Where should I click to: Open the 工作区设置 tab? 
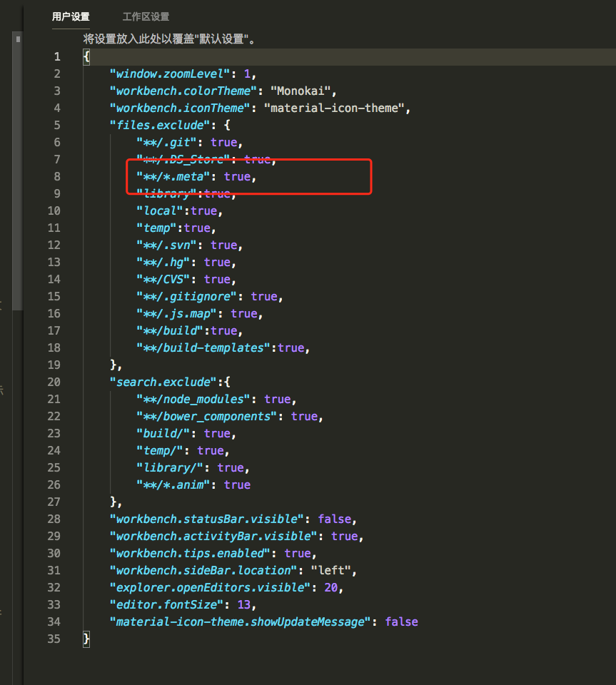click(x=146, y=16)
